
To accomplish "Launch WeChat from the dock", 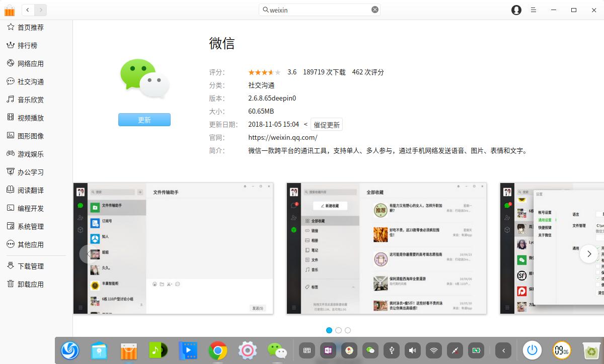I will (278, 350).
